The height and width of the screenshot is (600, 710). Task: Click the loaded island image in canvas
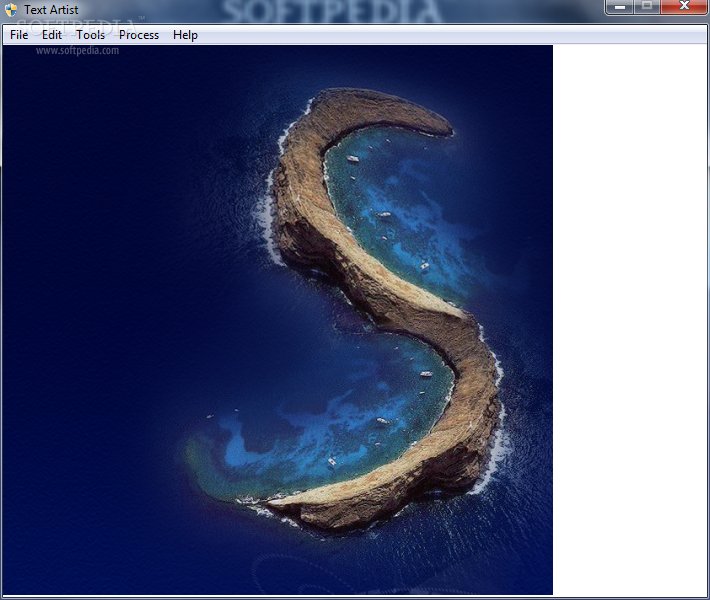point(278,320)
